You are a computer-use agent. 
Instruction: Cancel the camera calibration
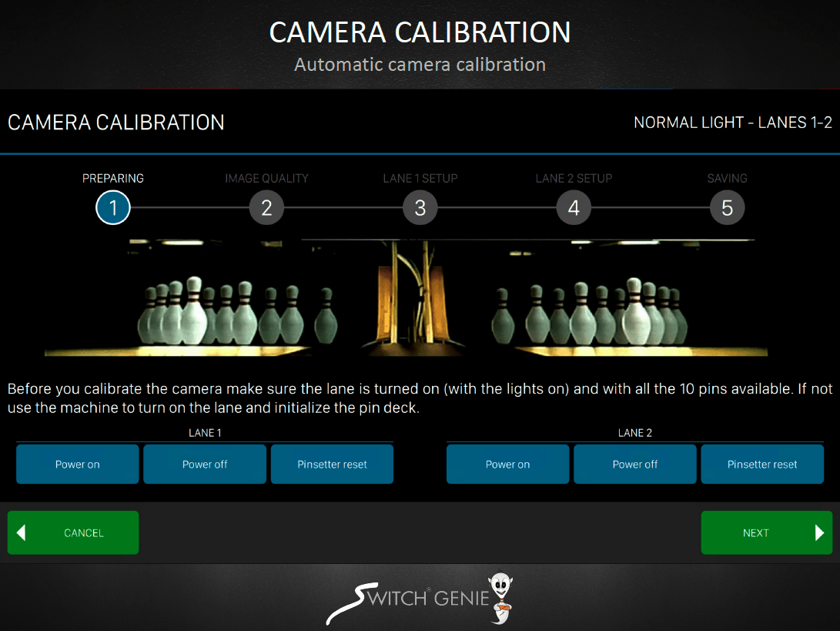click(73, 532)
